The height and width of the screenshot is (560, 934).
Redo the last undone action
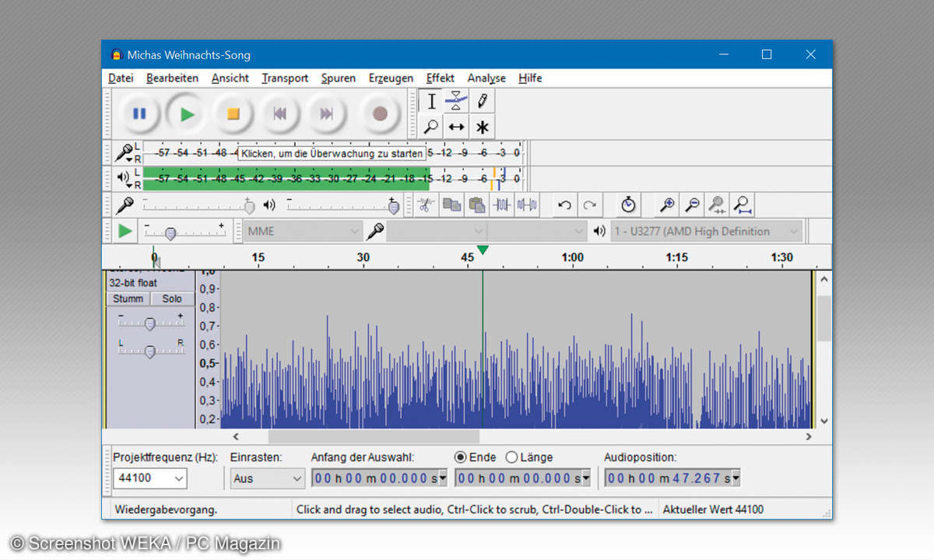tap(590, 205)
